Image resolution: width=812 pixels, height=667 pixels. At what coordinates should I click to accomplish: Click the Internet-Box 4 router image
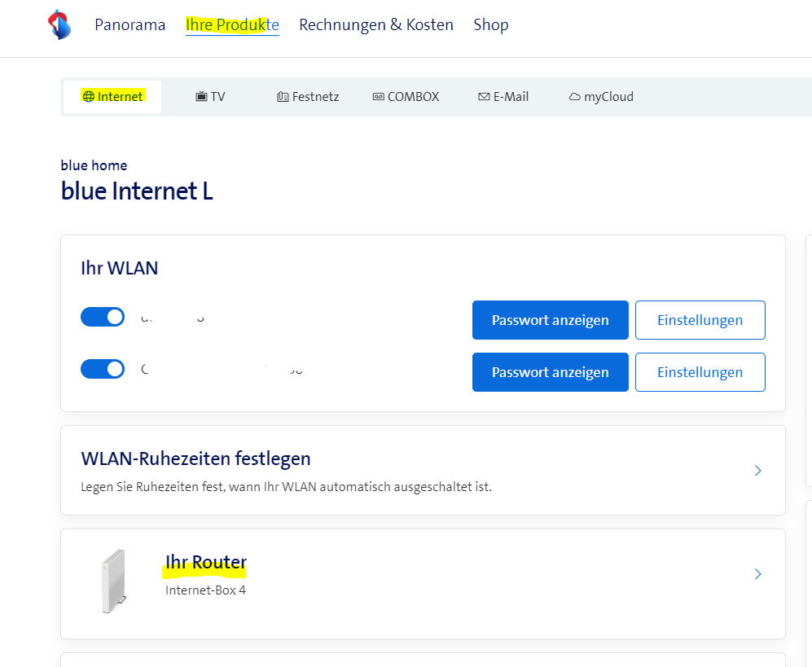pos(112,581)
